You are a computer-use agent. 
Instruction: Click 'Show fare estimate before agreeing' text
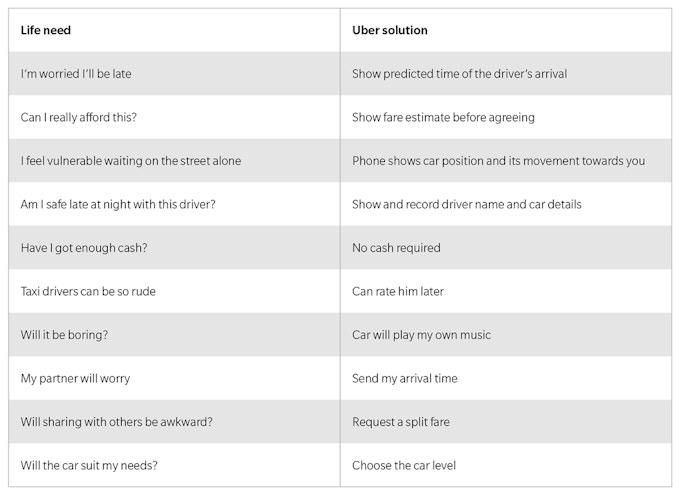coord(443,118)
